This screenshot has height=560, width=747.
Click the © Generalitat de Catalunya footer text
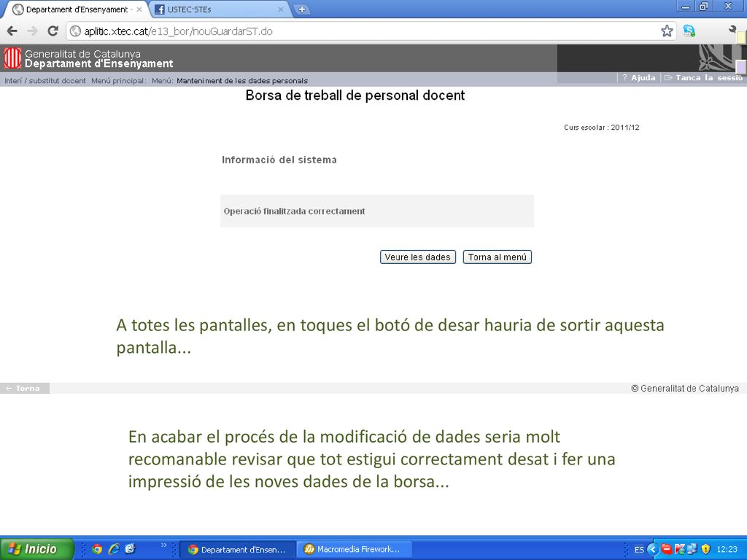tap(685, 389)
